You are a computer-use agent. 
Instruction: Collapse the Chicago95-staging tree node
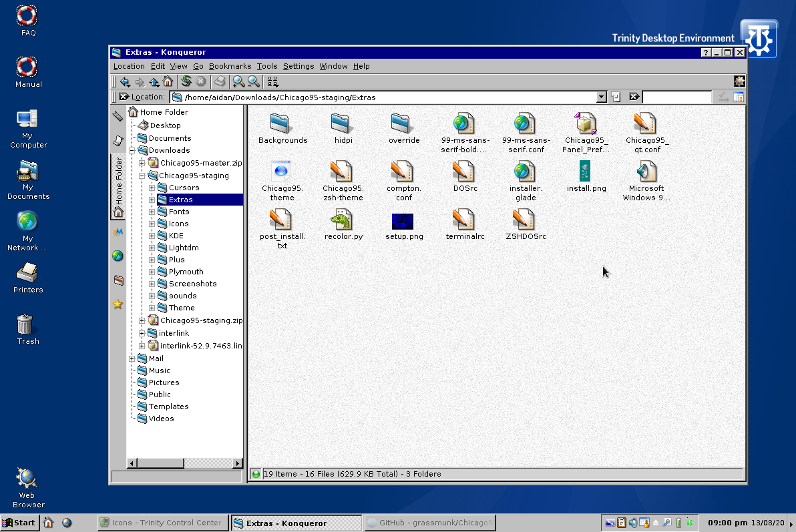coord(142,176)
